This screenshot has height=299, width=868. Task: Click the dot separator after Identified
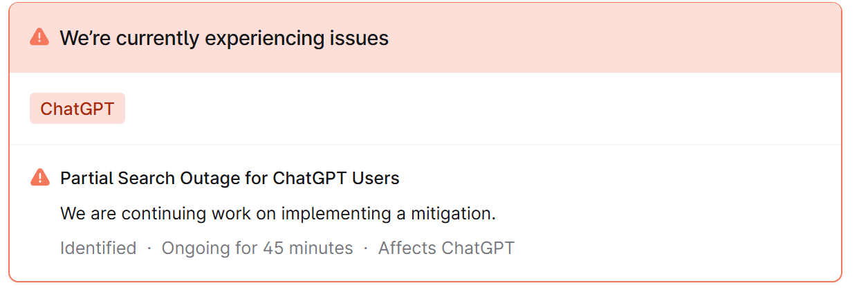[x=149, y=248]
